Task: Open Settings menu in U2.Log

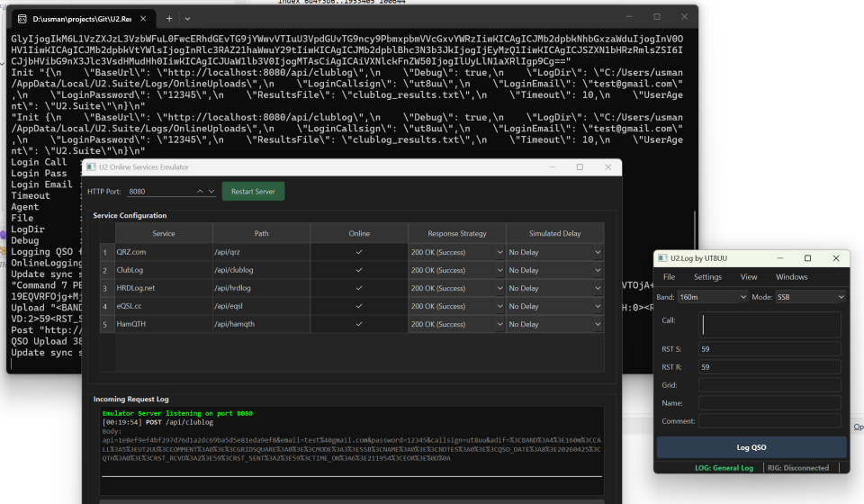Action: click(707, 277)
